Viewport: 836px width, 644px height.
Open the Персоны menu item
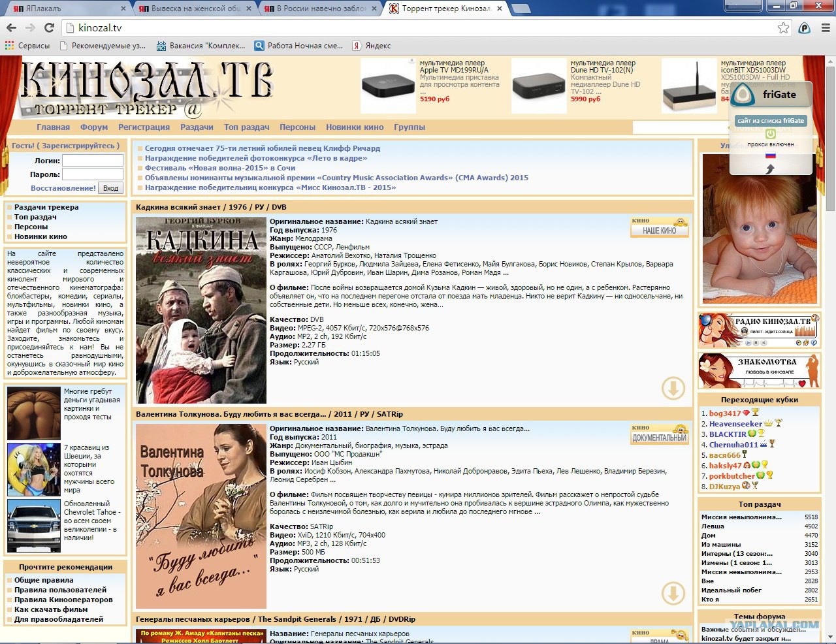[297, 127]
